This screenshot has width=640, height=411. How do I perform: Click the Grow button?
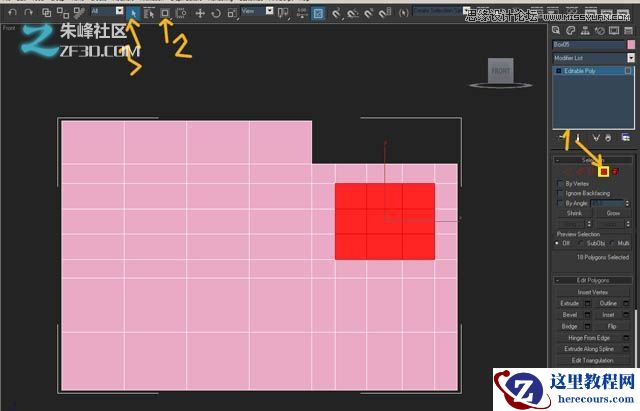[613, 213]
